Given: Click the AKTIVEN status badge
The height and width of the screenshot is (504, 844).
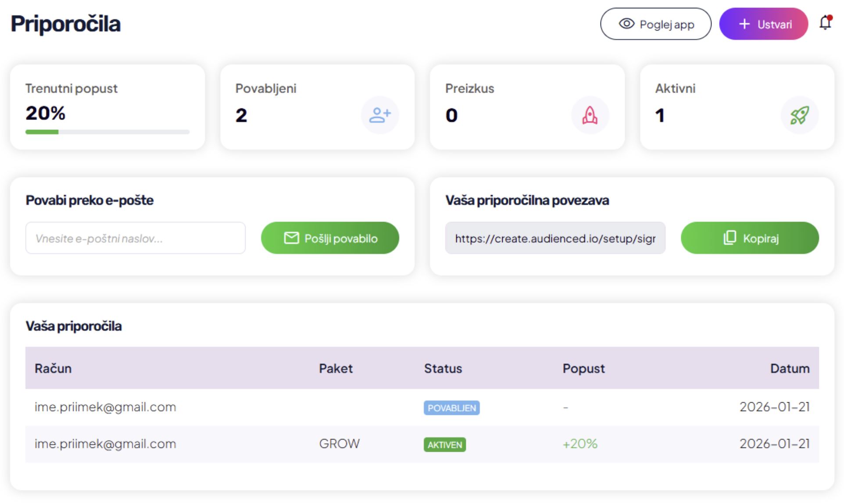Looking at the screenshot, I should click(444, 445).
